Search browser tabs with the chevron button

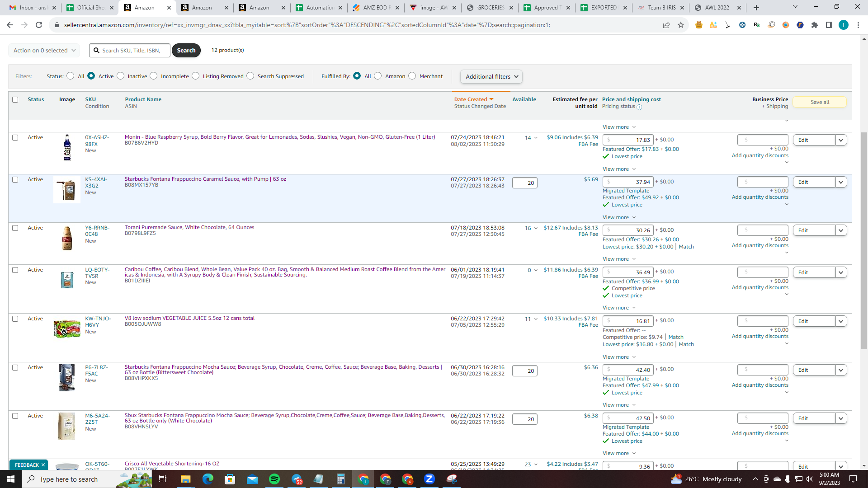pos(795,7)
